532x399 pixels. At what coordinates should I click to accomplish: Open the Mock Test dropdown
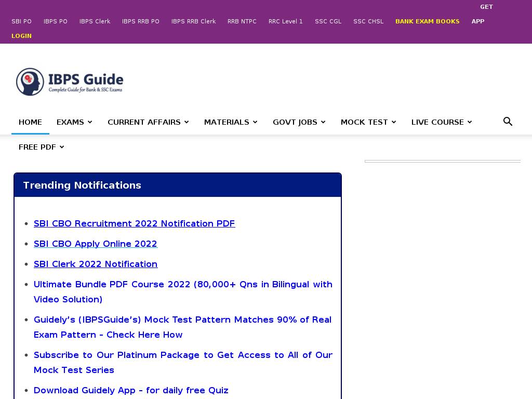click(368, 122)
